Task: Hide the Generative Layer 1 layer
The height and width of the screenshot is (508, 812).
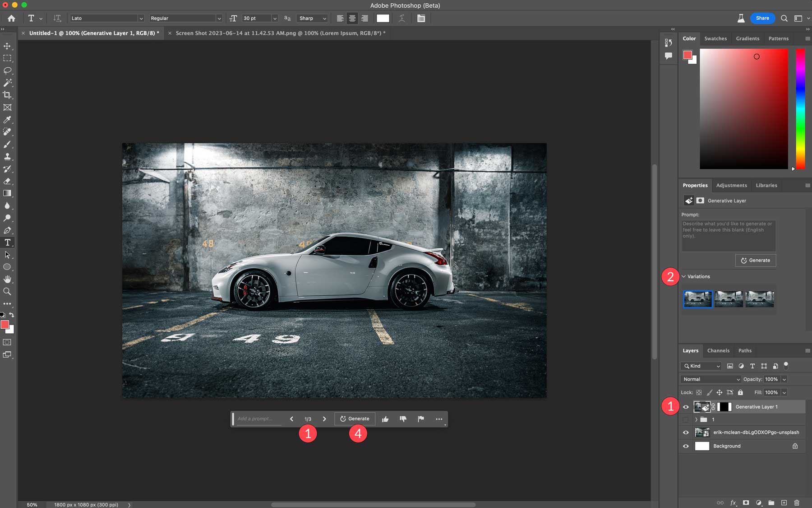Action: coord(686,407)
